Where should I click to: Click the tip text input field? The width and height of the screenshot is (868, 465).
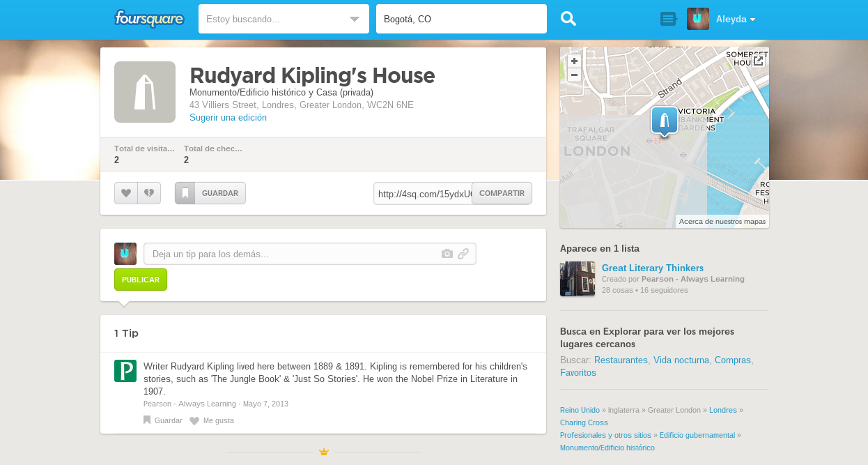click(x=310, y=254)
